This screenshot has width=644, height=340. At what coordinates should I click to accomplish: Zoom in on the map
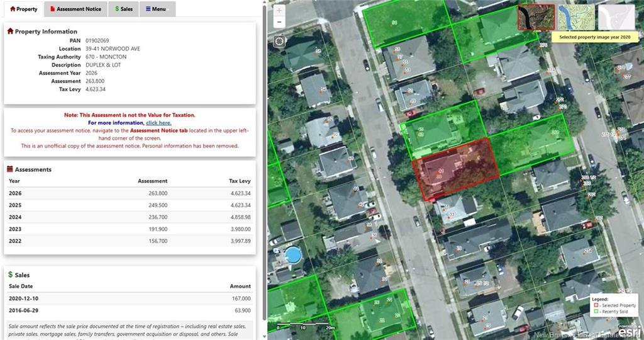coord(279,11)
